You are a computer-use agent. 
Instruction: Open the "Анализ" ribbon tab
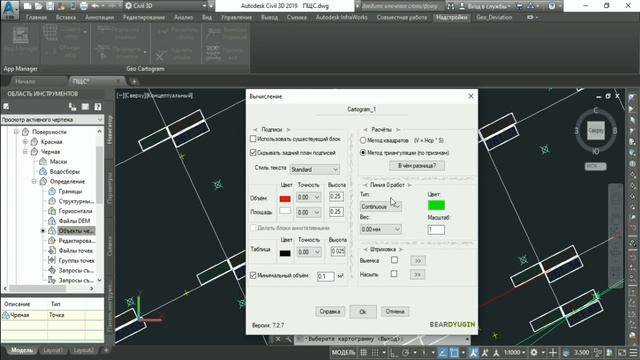click(183, 18)
